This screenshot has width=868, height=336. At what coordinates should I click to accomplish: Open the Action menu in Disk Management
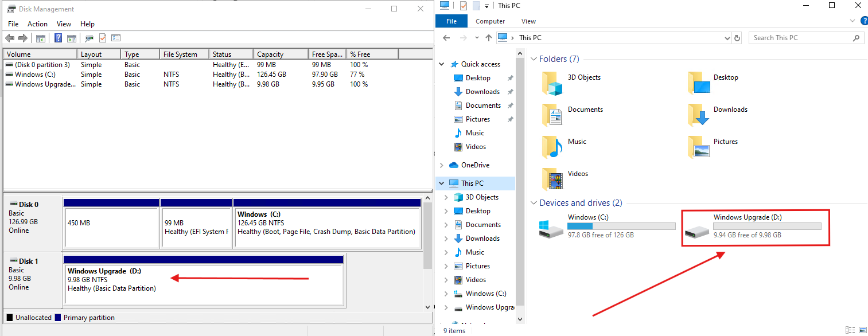(37, 24)
